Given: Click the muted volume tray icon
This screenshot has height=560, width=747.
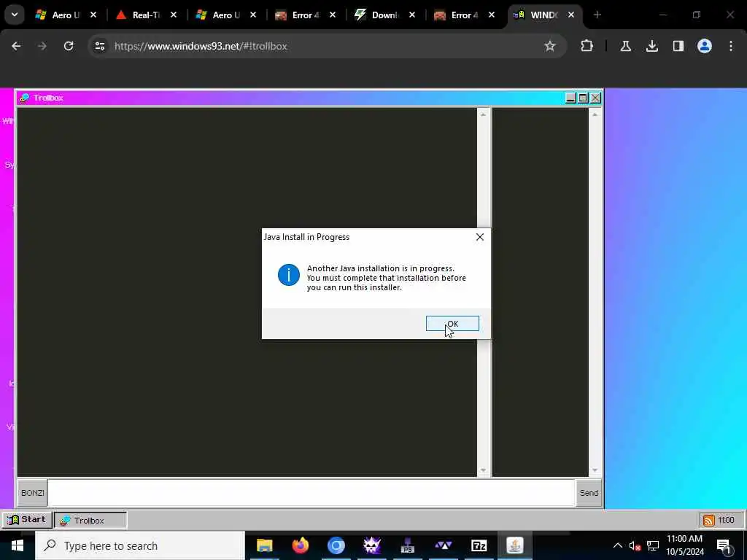Looking at the screenshot, I should click(x=635, y=546).
